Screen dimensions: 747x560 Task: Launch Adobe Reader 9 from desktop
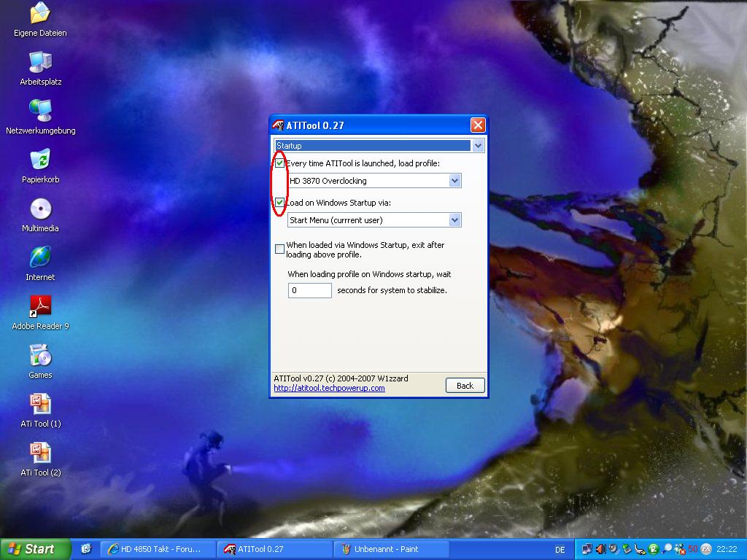point(41,312)
